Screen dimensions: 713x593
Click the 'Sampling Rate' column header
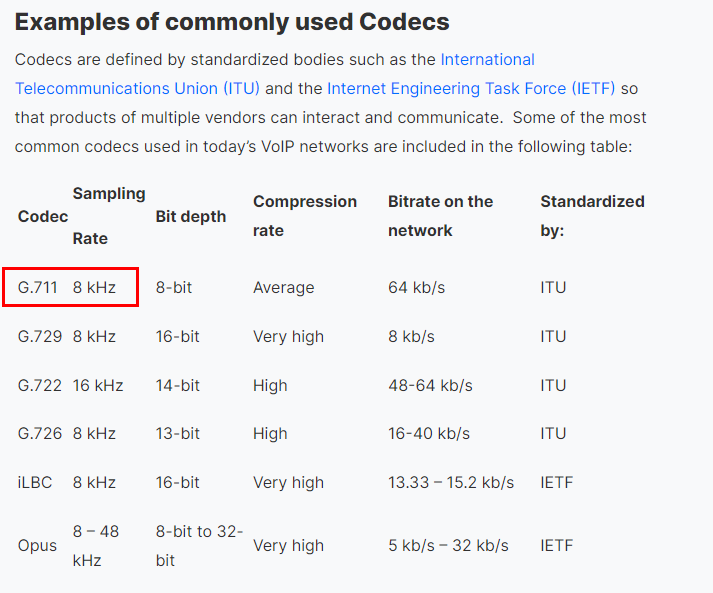pos(108,216)
